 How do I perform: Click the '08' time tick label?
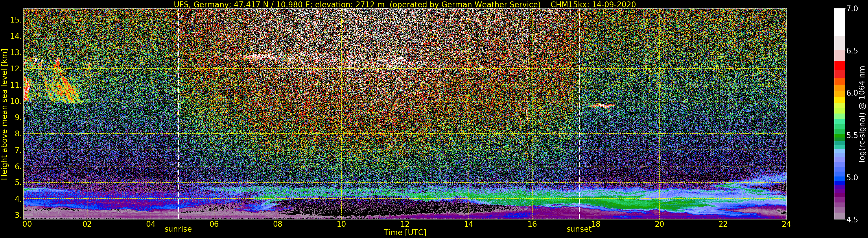point(278,224)
